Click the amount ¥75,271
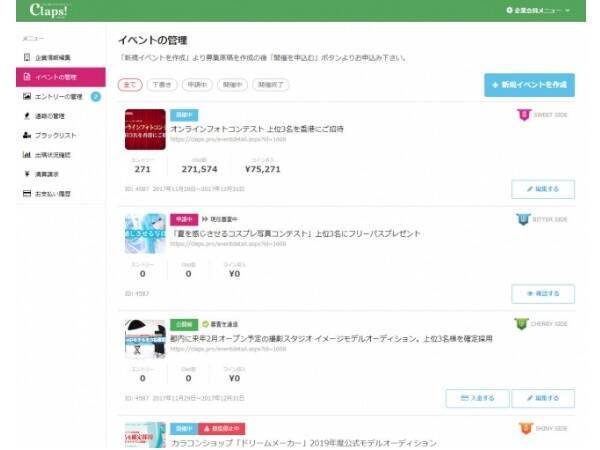 click(262, 169)
